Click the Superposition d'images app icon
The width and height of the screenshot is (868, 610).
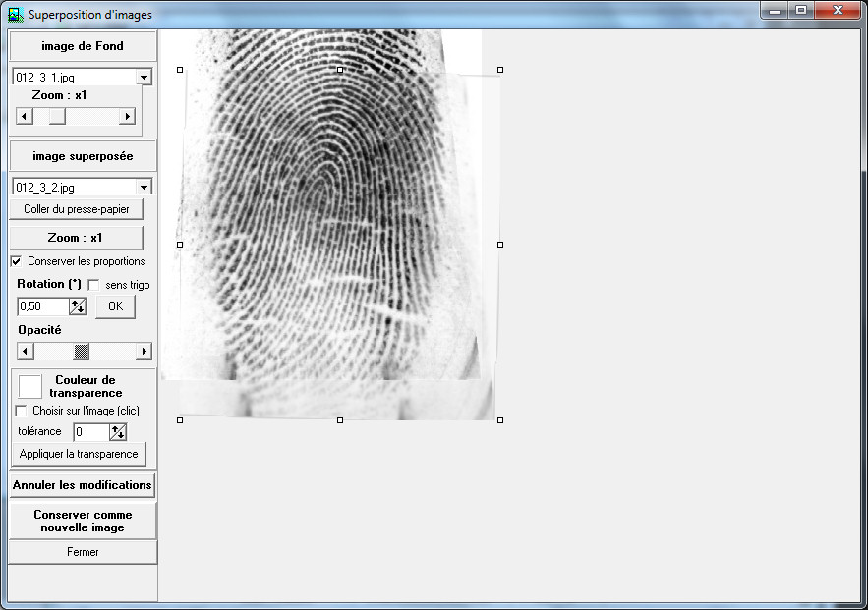(x=16, y=15)
